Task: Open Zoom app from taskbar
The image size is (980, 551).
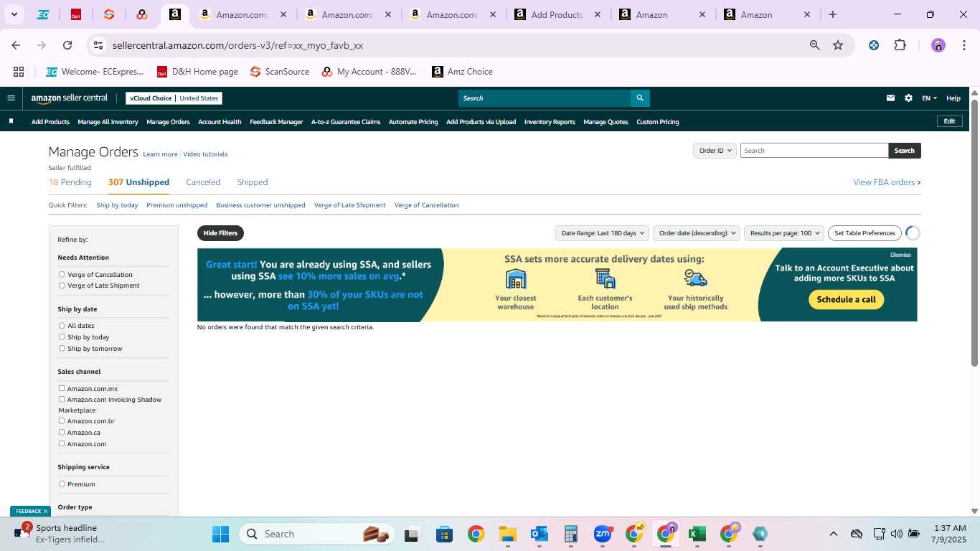Action: click(603, 534)
